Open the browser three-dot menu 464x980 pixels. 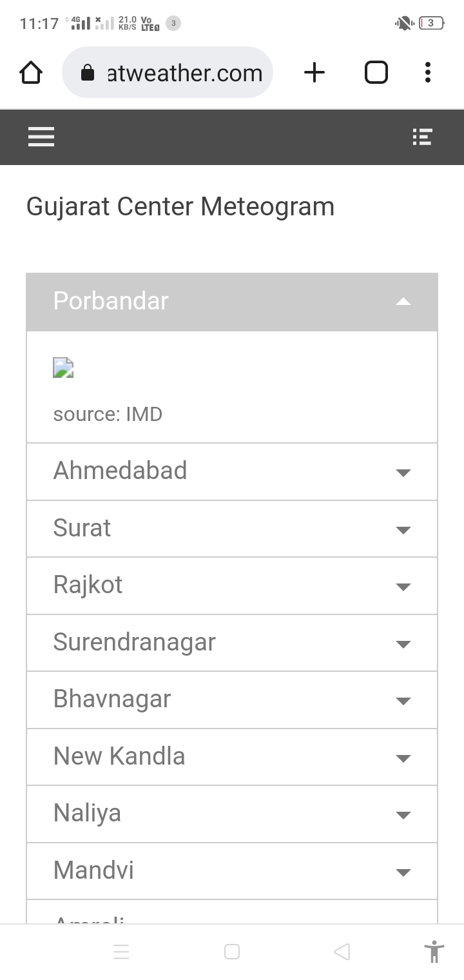427,73
